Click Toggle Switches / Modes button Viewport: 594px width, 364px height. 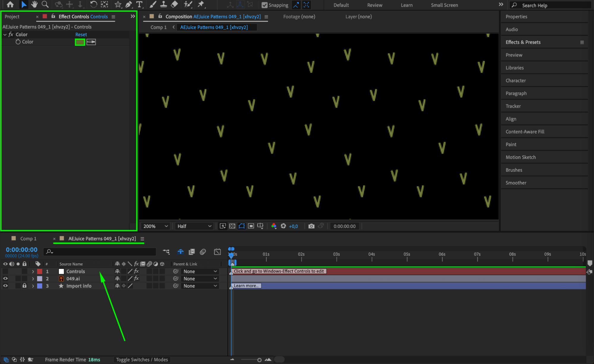[142, 360]
